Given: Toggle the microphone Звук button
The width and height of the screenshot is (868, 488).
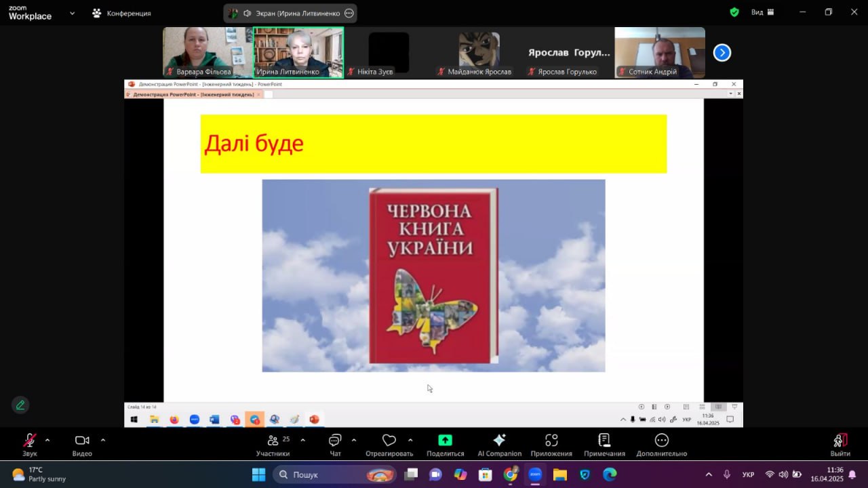Looking at the screenshot, I should (30, 445).
